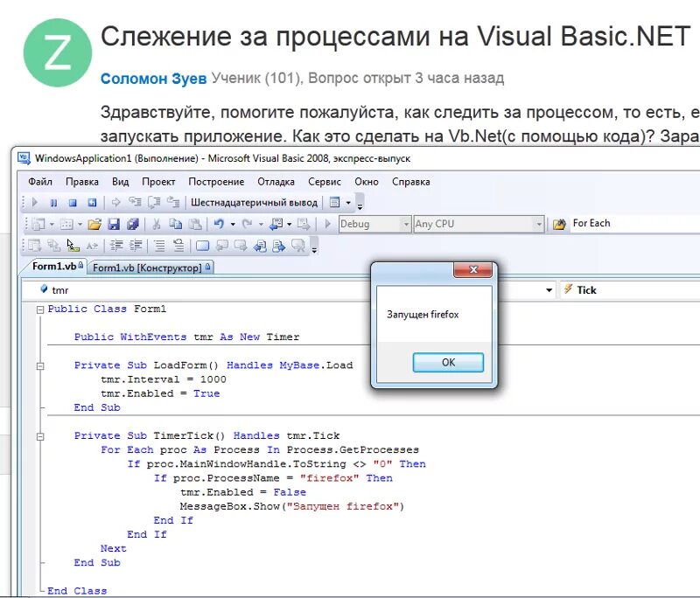
Task: Open the Окно menu
Action: (x=367, y=182)
